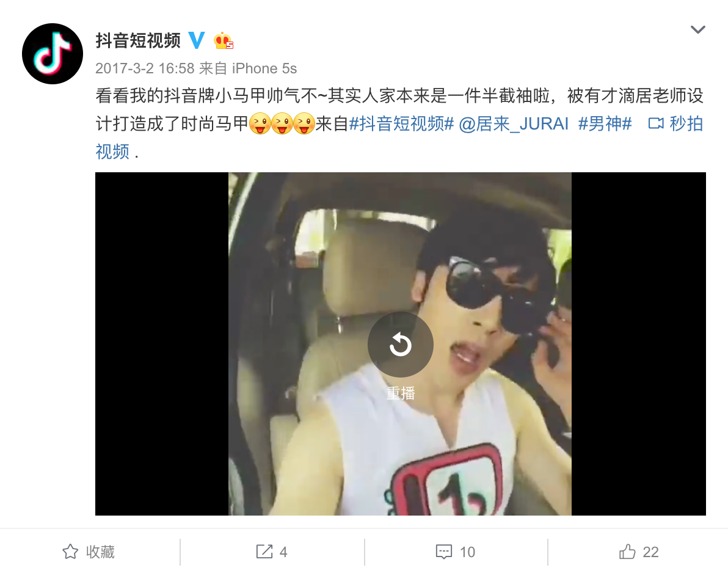The height and width of the screenshot is (573, 728).
Task: Click the video camera icon before 秒拍
Action: coord(655,123)
